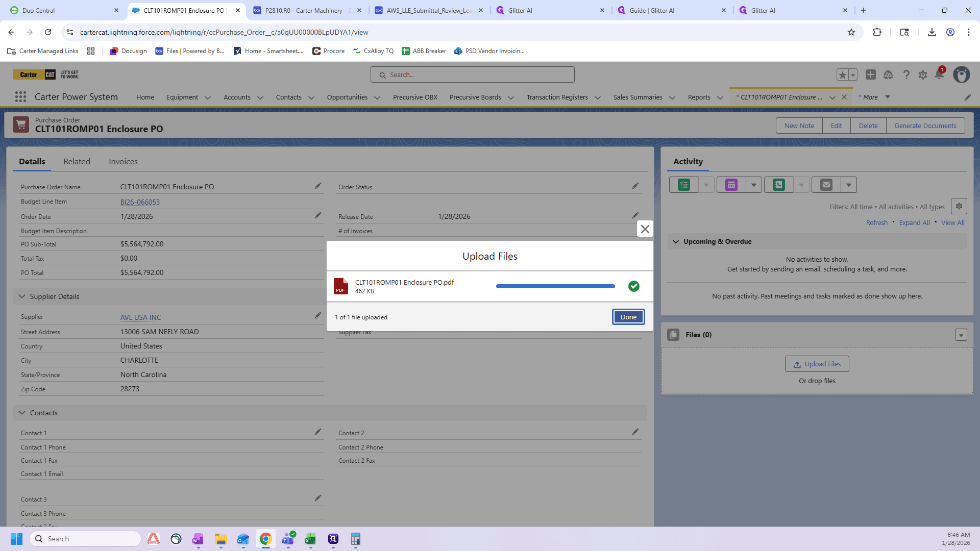The height and width of the screenshot is (551, 980).
Task: Collapse the Upcoming & Overdue section
Action: (676, 242)
